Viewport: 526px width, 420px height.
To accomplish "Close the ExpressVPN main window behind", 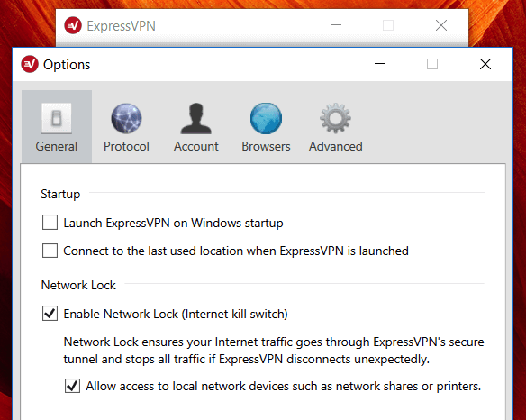I will (441, 25).
